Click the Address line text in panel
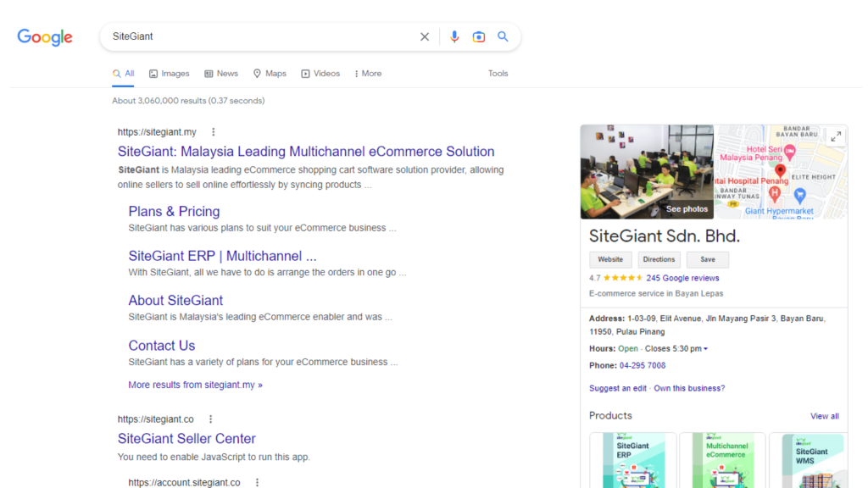868x488 pixels. [707, 324]
